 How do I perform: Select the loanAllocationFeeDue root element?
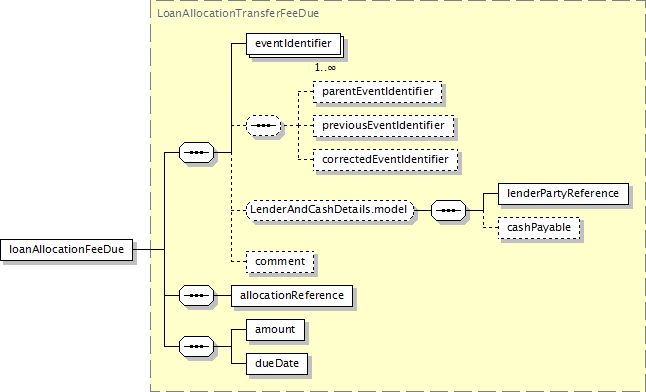66,250
